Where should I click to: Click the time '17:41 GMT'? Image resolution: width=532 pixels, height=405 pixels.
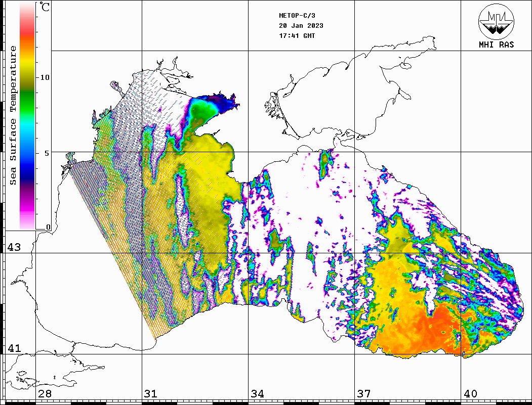297,35
